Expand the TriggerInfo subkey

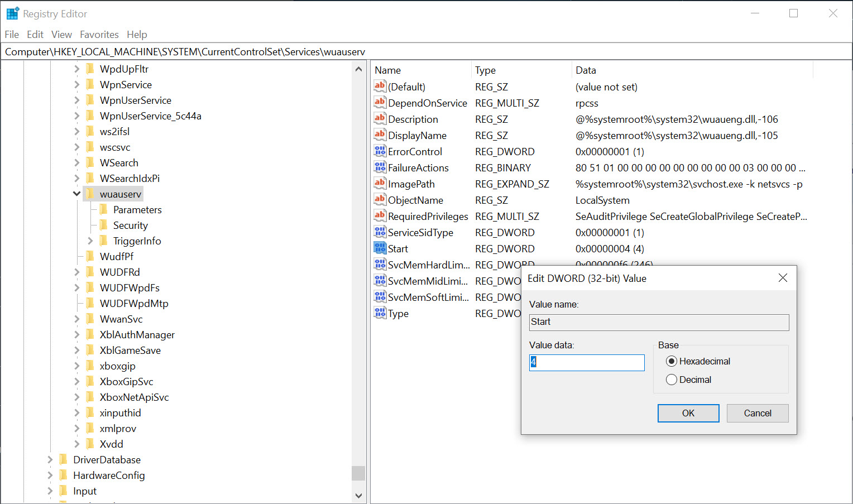point(90,241)
